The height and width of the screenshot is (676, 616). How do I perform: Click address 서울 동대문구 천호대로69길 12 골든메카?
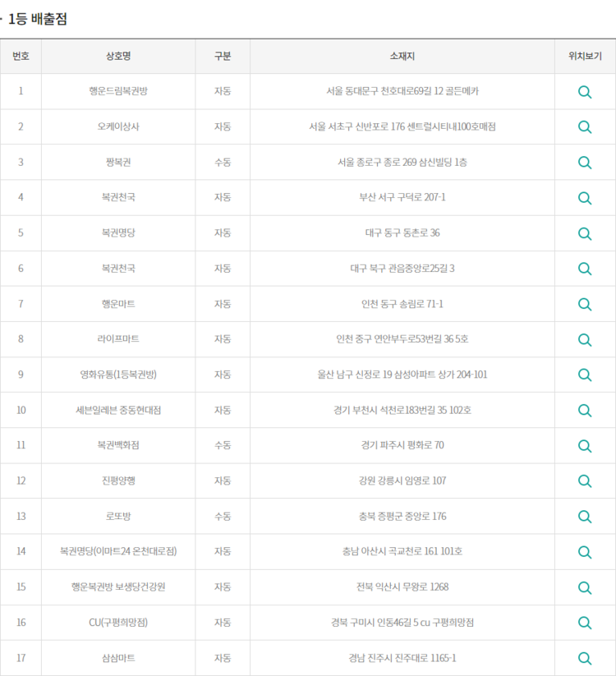[x=402, y=91]
